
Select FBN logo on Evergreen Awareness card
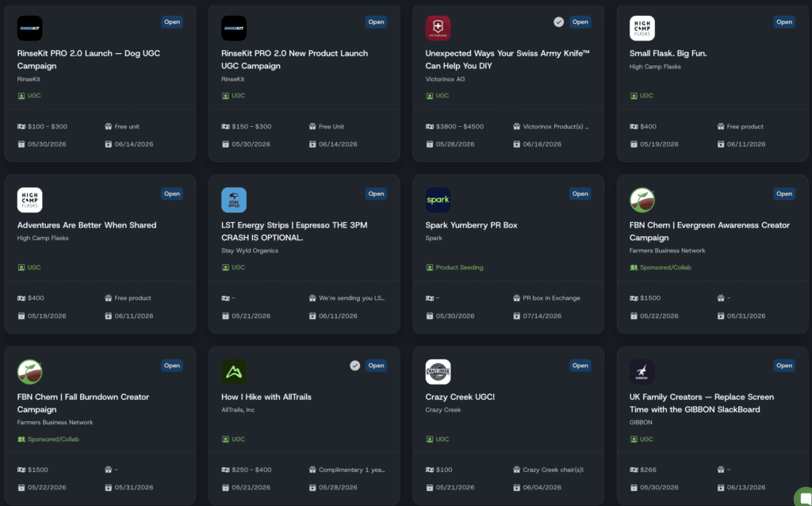point(642,200)
